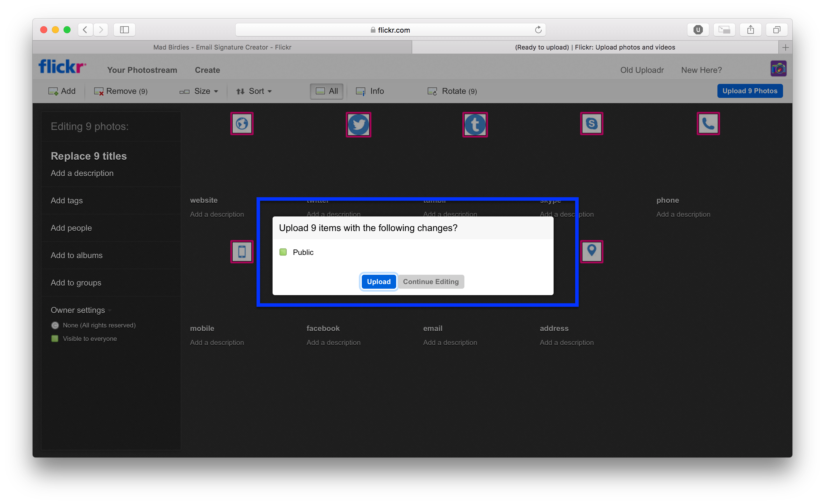Edit description under facebook photo
Viewport: 825px width, 504px height.
333,342
